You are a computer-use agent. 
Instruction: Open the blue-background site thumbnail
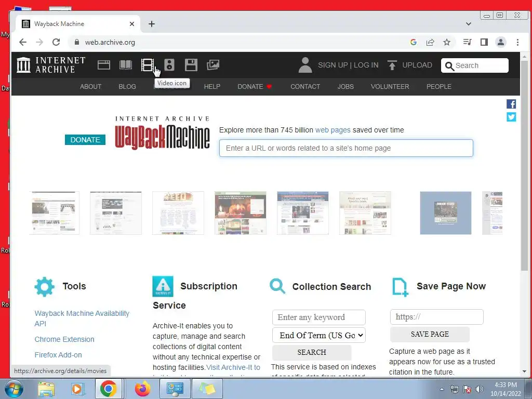point(446,213)
